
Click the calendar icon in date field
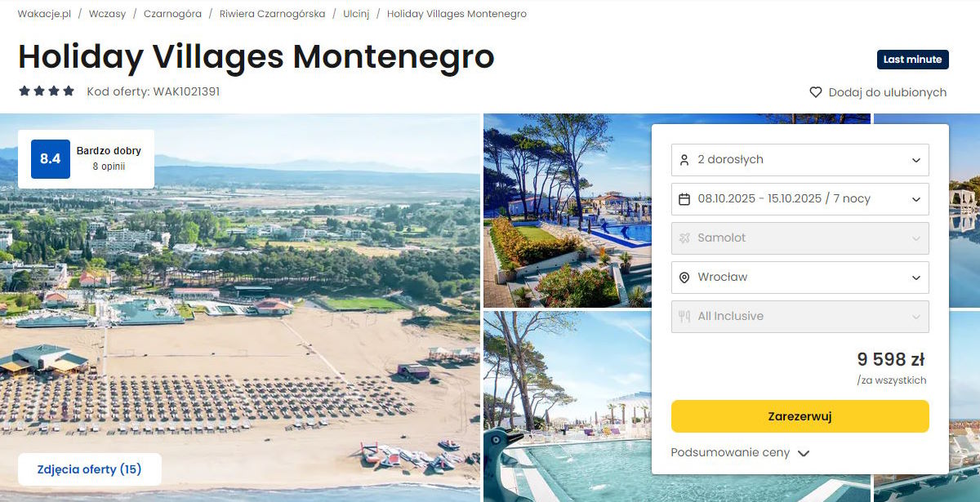pyautogui.click(x=684, y=199)
